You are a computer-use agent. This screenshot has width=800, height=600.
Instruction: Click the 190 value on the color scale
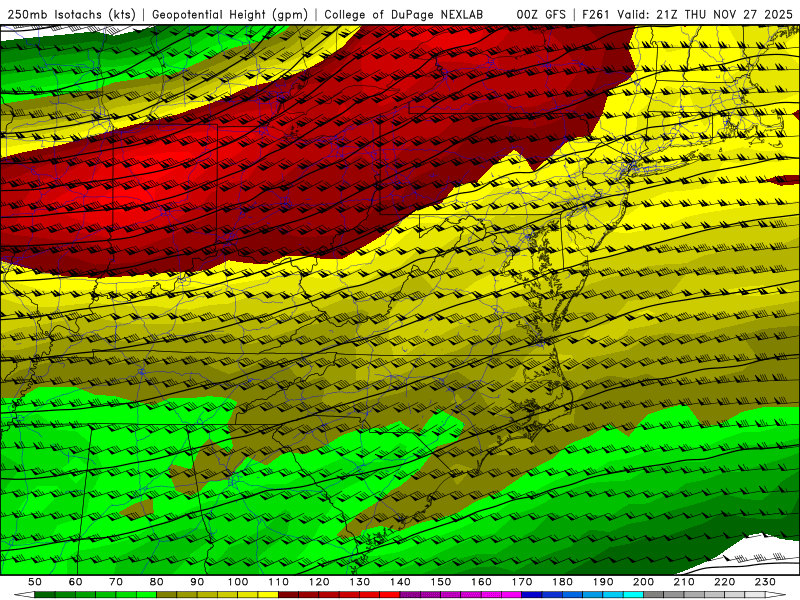click(603, 582)
